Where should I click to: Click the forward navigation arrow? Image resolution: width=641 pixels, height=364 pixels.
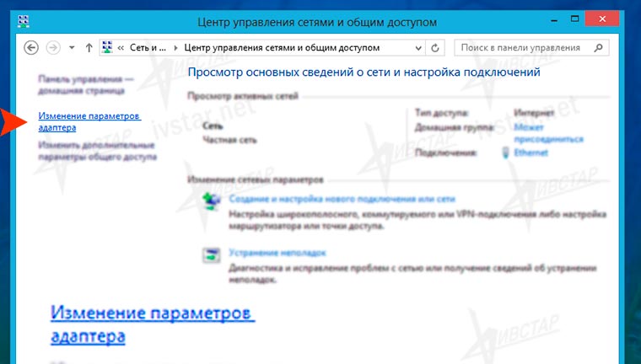tap(52, 47)
